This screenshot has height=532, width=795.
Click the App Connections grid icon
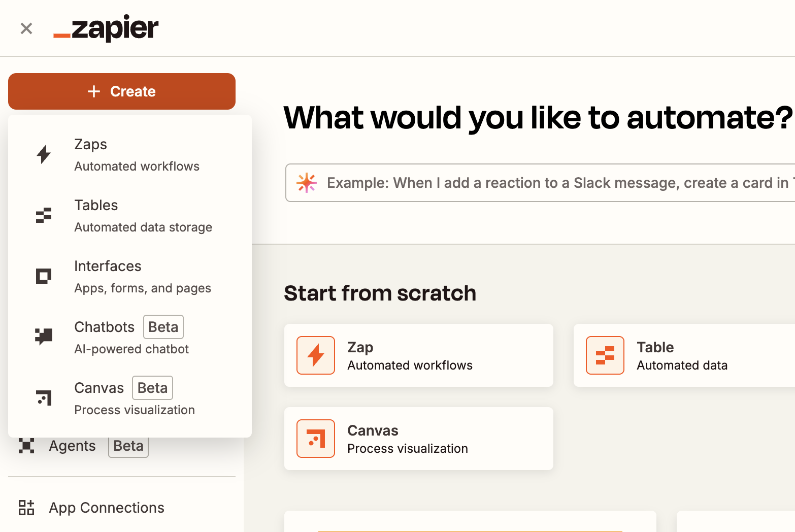[x=26, y=508]
